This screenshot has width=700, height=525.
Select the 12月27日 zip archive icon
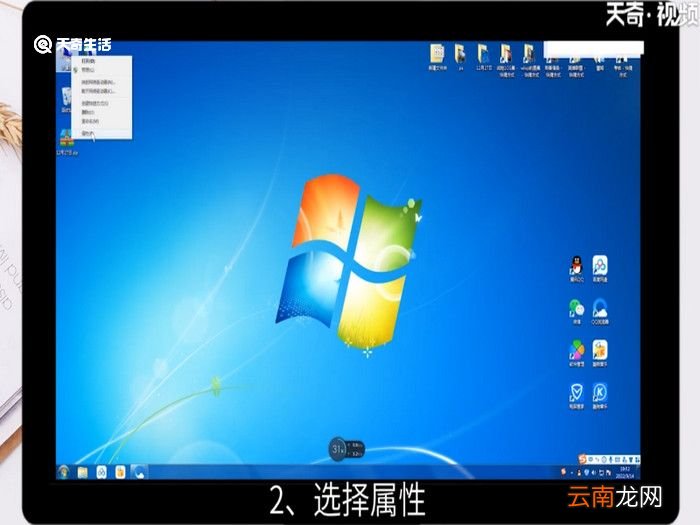click(x=67, y=142)
